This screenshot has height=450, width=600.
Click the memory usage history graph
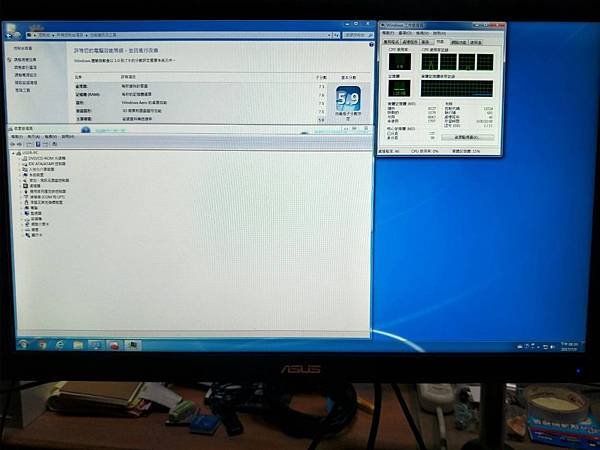click(x=457, y=88)
